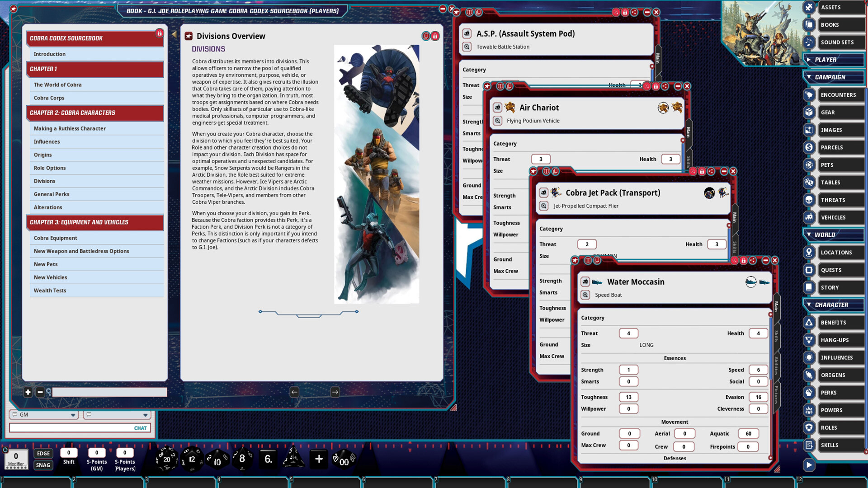Click the Water Moccasin token image
Screen dimensions: 868x488
pyautogui.click(x=751, y=282)
